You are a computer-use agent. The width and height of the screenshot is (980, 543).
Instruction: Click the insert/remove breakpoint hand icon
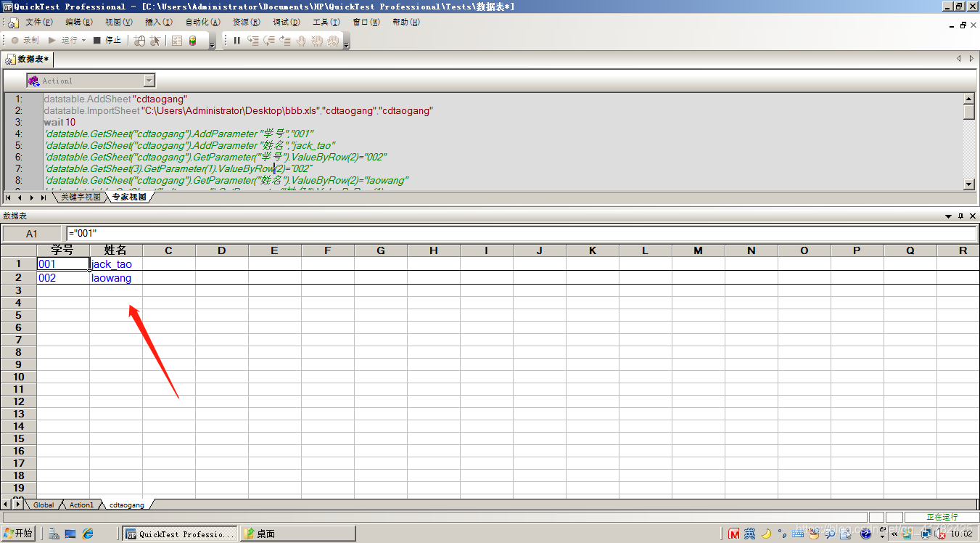pyautogui.click(x=301, y=41)
